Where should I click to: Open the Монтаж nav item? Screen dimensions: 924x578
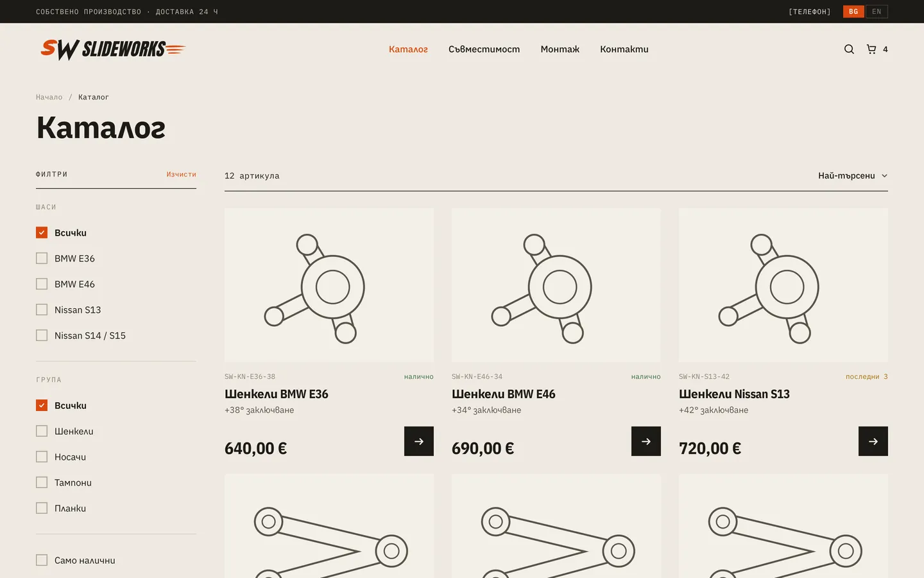560,49
